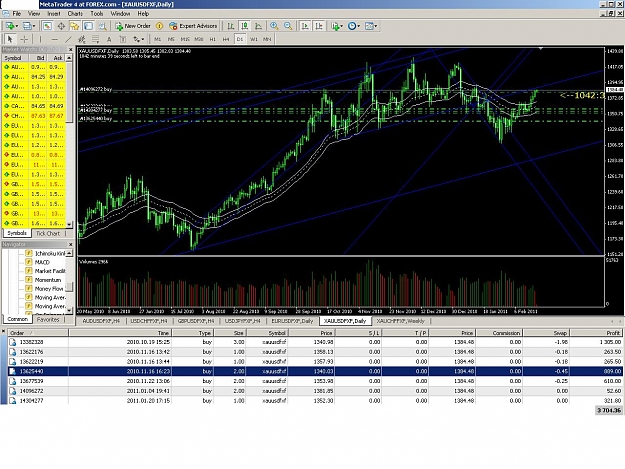Image resolution: width=625 pixels, height=469 pixels.
Task: Open the EURUSDFXF,Daily chart tab
Action: [293, 321]
